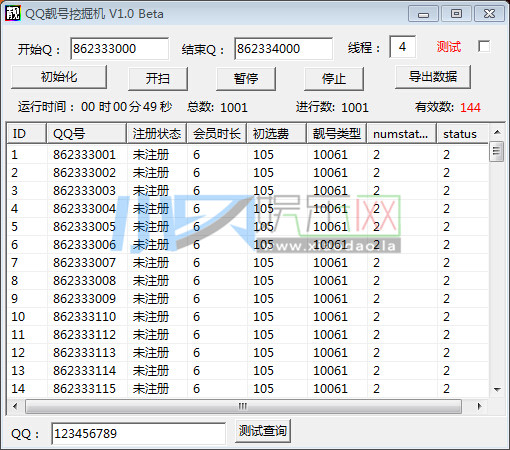Minimize the QQ靓号挖掘机 window
Screen dimensions: 510x450
tap(423, 14)
